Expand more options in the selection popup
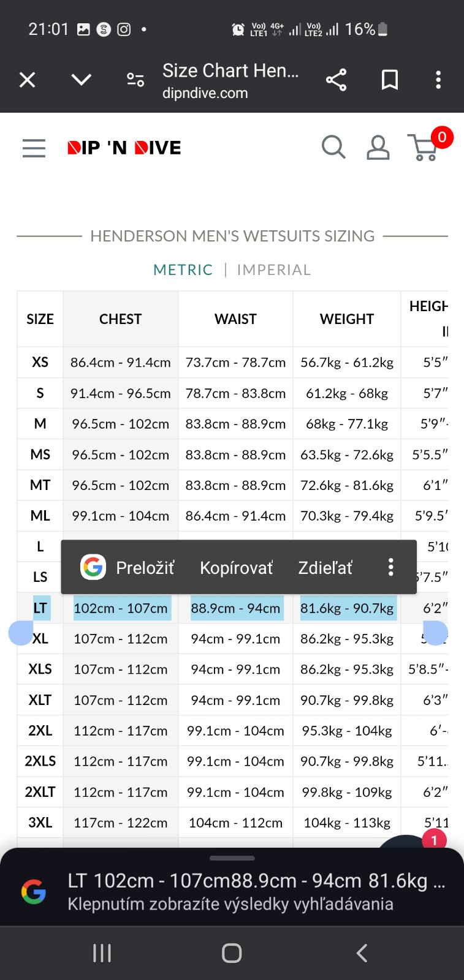464x980 pixels. click(x=390, y=567)
